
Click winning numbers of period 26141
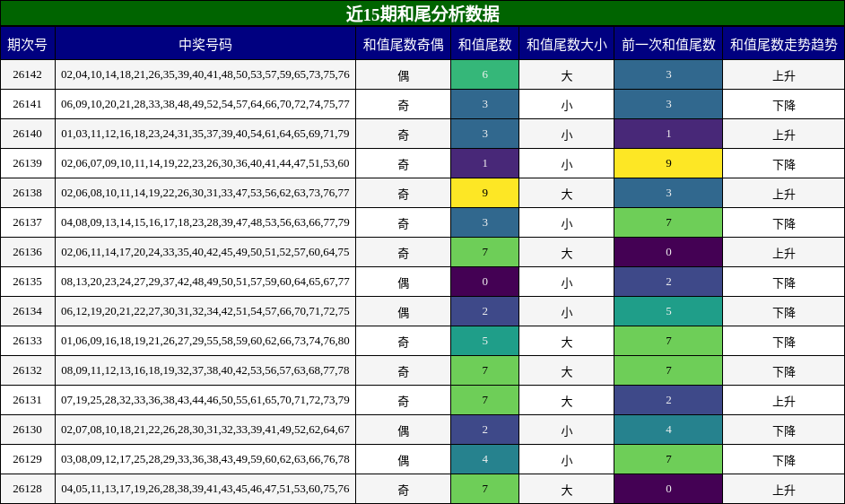point(205,104)
